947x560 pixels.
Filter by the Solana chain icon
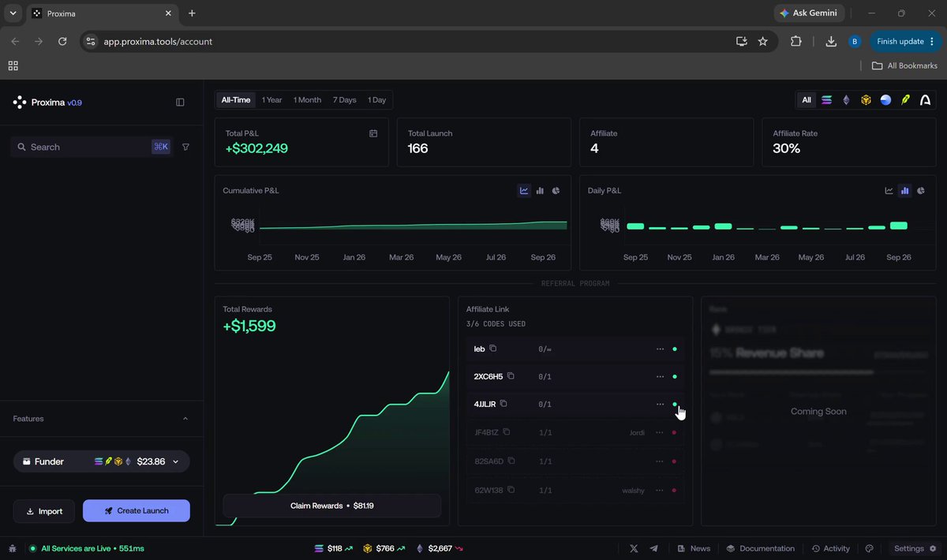(x=826, y=100)
